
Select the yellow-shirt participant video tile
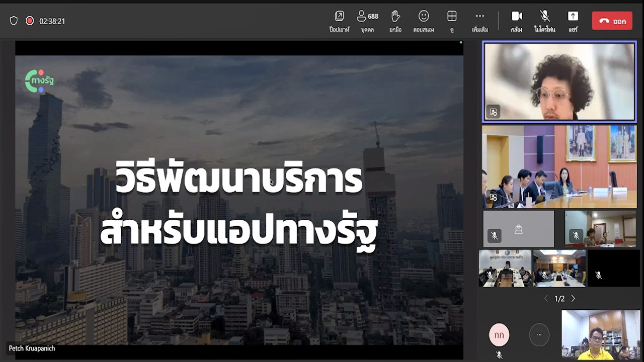coord(600,334)
